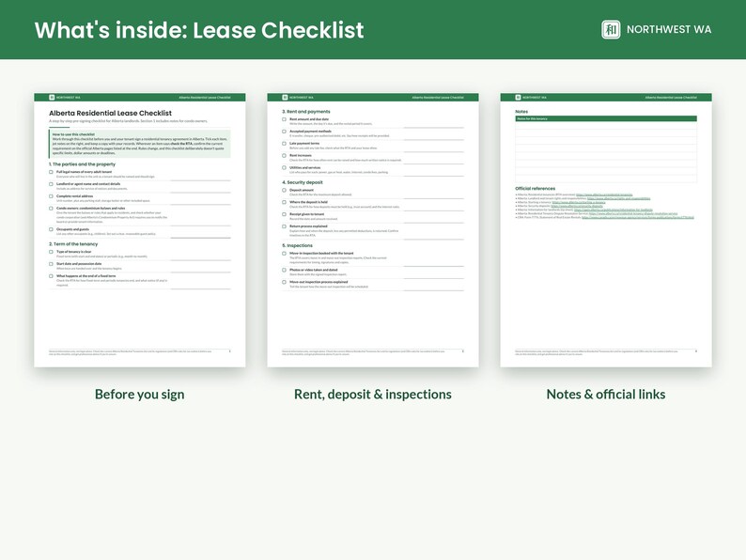Click the small logo on second page thumbnail

point(285,97)
